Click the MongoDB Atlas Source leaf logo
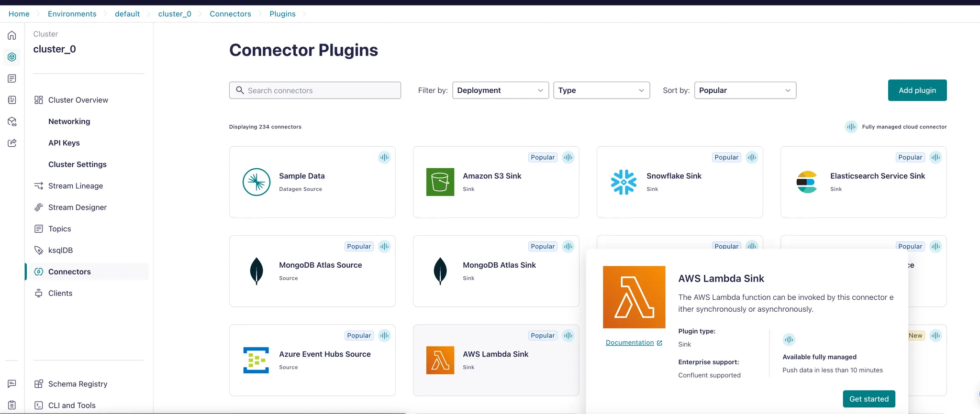 point(256,271)
